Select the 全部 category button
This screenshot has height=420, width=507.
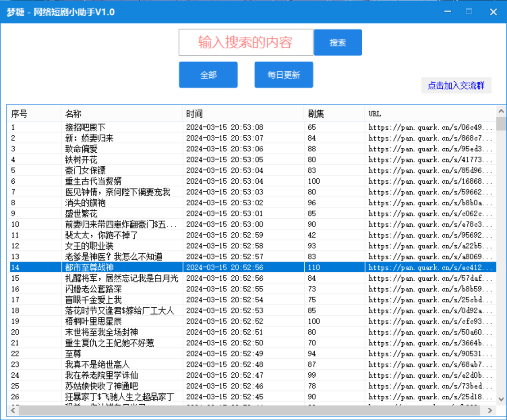208,75
